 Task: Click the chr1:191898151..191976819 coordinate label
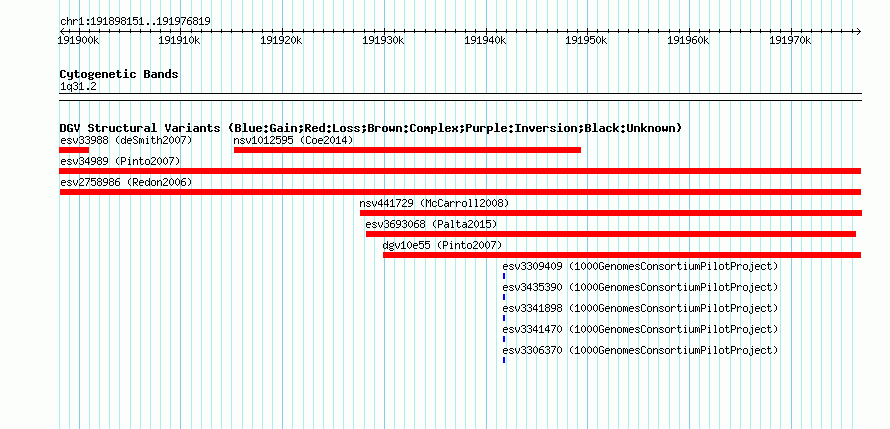tap(135, 22)
